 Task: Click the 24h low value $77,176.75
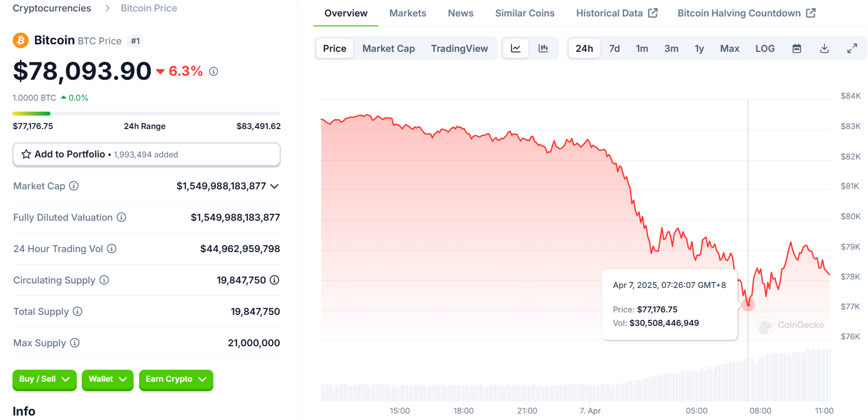pos(33,126)
